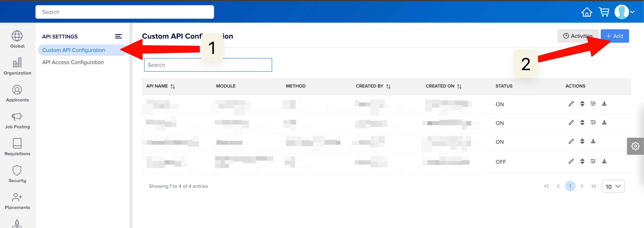Open the shopping cart icon
The image size is (644, 228).
coord(604,12)
